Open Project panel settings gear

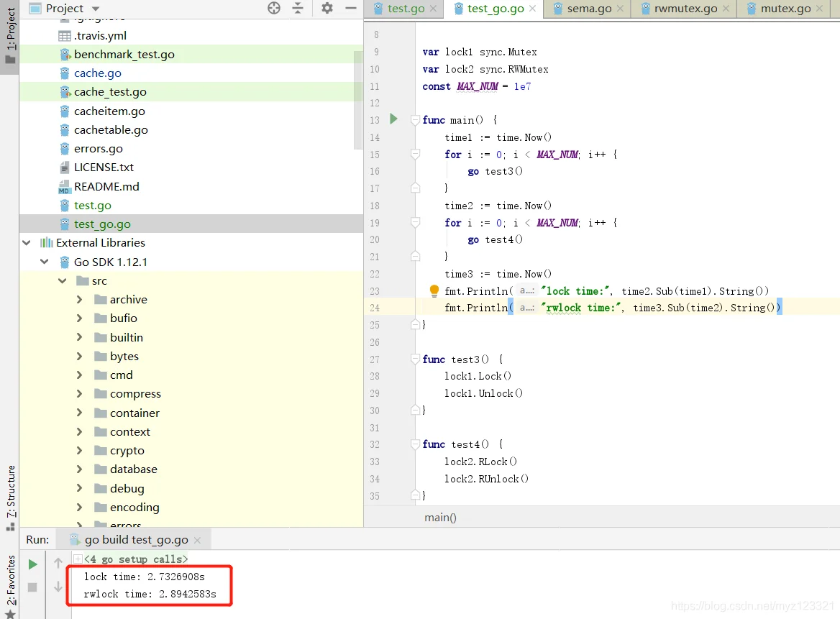(x=327, y=8)
